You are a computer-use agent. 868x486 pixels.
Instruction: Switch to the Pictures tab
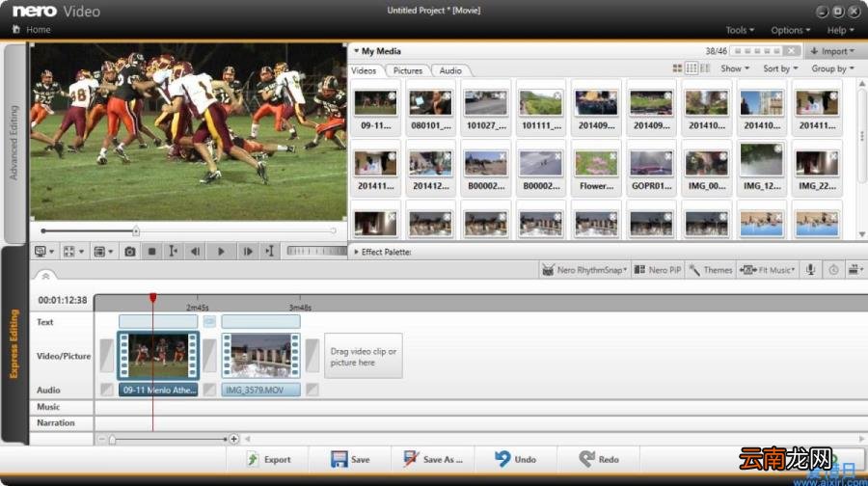(x=408, y=70)
